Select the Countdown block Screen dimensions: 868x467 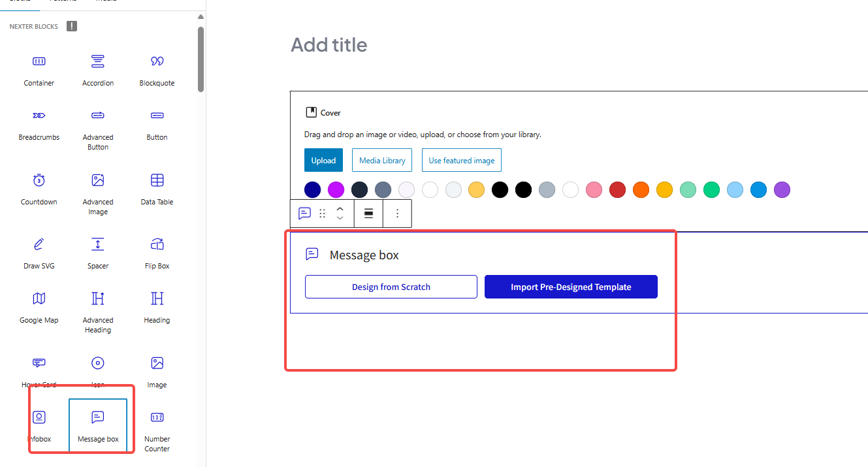click(39, 188)
